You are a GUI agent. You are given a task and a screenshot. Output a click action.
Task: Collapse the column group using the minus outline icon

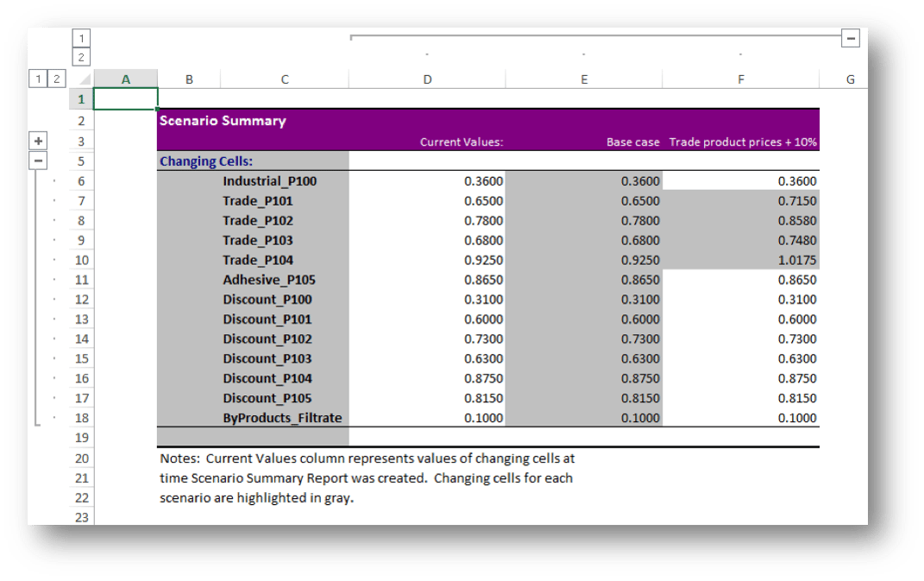[x=850, y=38]
